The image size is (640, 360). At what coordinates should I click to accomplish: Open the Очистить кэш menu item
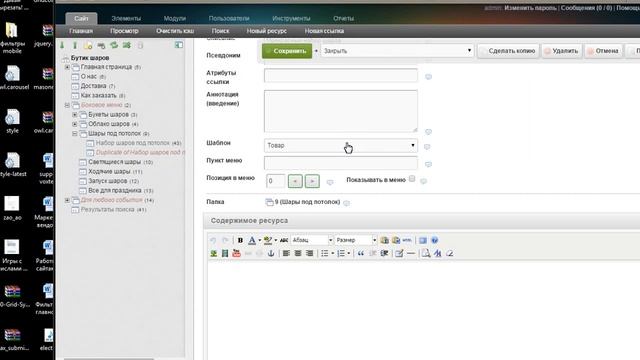pyautogui.click(x=175, y=31)
